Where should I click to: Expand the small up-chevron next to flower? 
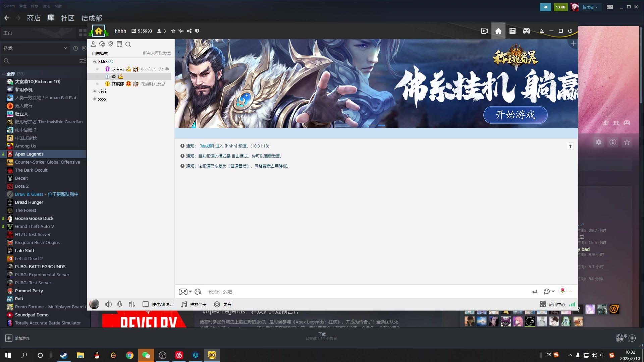coord(571,292)
